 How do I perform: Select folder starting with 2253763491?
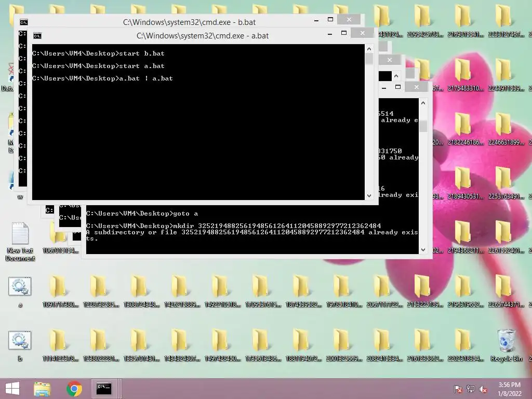(x=506, y=183)
